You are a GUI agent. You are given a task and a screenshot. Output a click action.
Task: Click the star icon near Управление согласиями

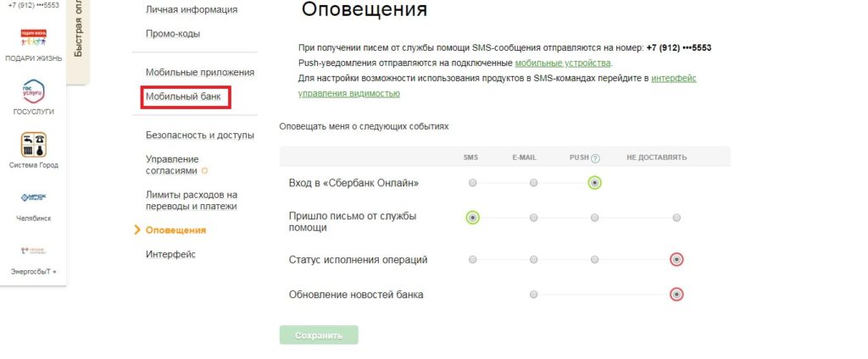tap(204, 171)
